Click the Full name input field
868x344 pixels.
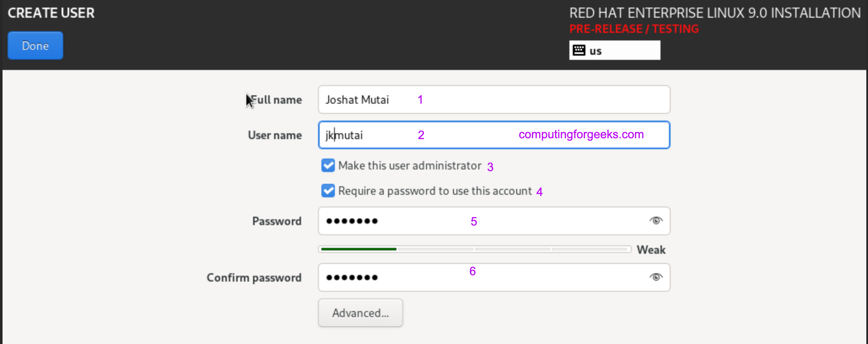click(494, 99)
